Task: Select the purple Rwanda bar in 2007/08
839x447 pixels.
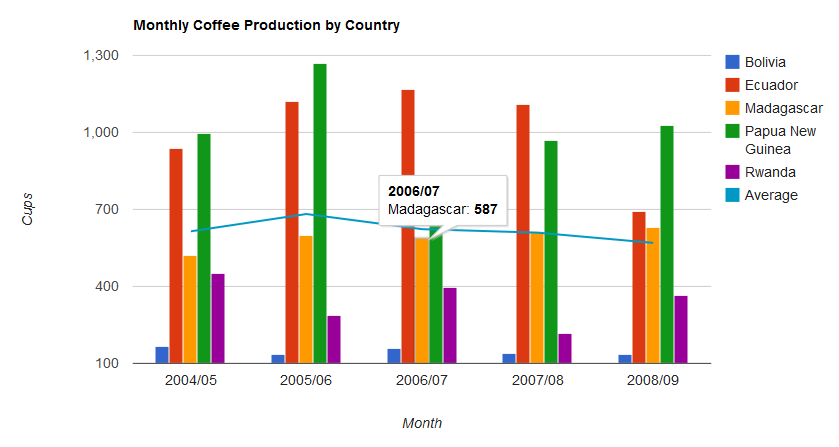Action: pyautogui.click(x=565, y=348)
